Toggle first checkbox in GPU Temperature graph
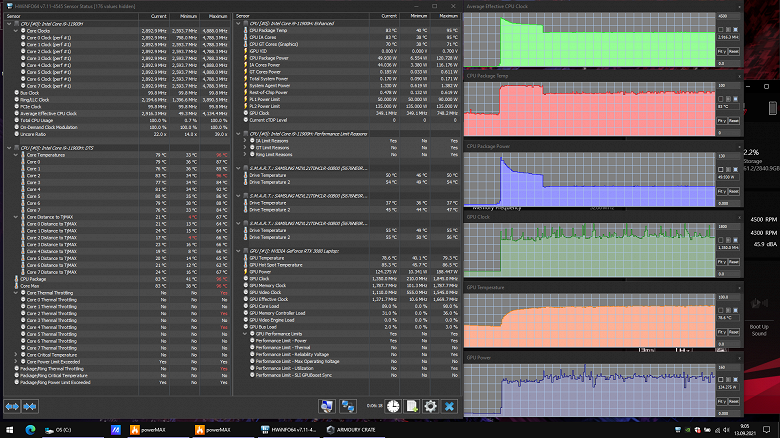780x438 pixels. pos(720,310)
